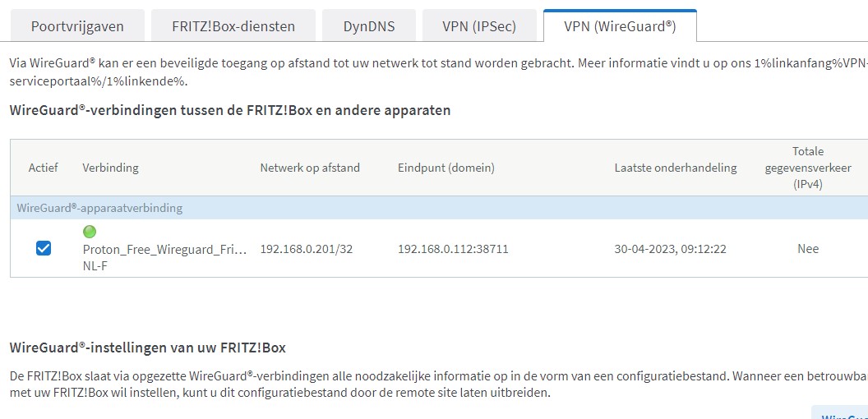Open the DynDNS tab
This screenshot has height=419, width=868.
pyautogui.click(x=369, y=26)
